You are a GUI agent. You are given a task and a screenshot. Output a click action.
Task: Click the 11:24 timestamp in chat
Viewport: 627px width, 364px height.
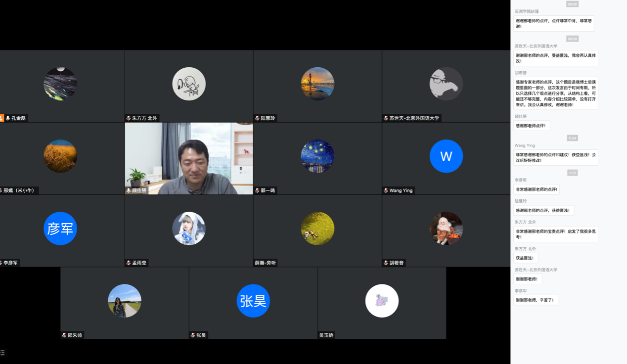coord(572,138)
